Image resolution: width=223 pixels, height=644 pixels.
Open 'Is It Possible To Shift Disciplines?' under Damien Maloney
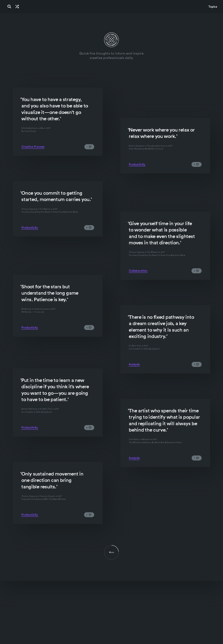[x=37, y=412]
